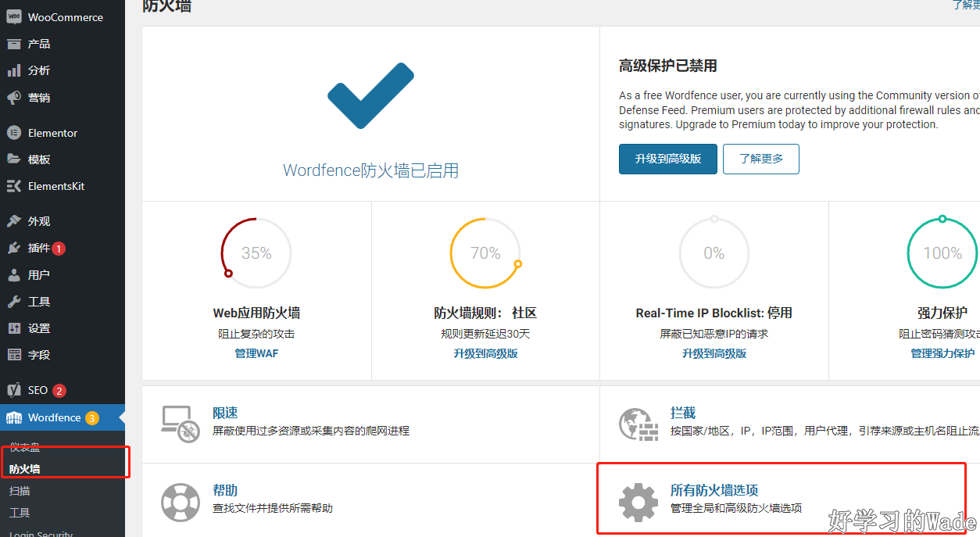Click the 升级到高级版 blue button
The width and height of the screenshot is (980, 537).
668,159
